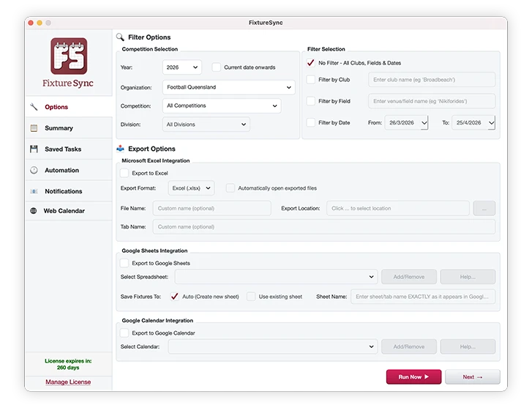Open the Manage License link

[x=68, y=382]
